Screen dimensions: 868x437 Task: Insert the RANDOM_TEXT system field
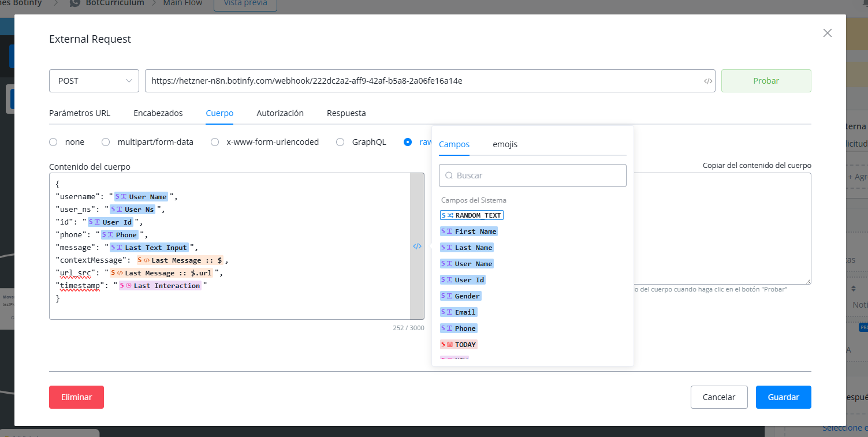(472, 215)
